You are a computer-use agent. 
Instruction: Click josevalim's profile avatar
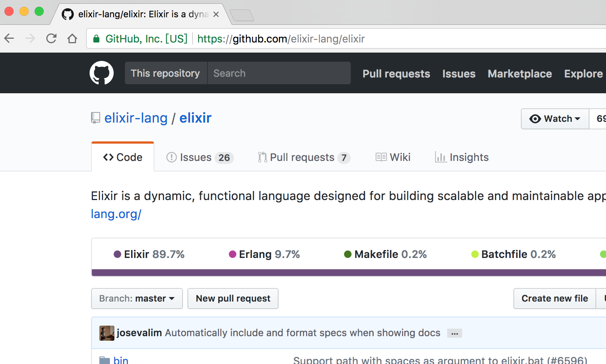(x=107, y=333)
